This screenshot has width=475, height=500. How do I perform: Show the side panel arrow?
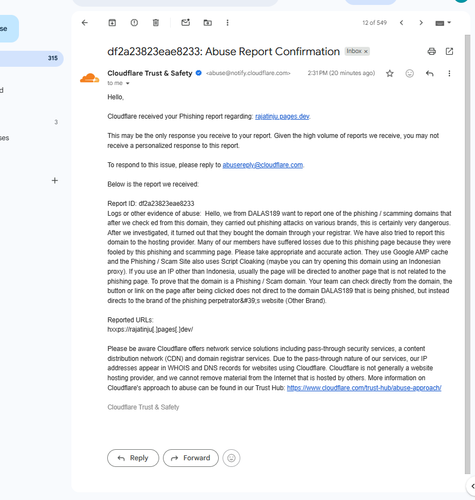pos(472,486)
